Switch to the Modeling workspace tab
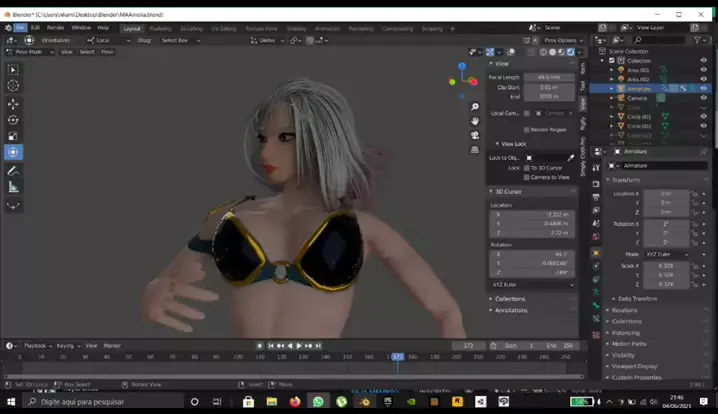 160,28
